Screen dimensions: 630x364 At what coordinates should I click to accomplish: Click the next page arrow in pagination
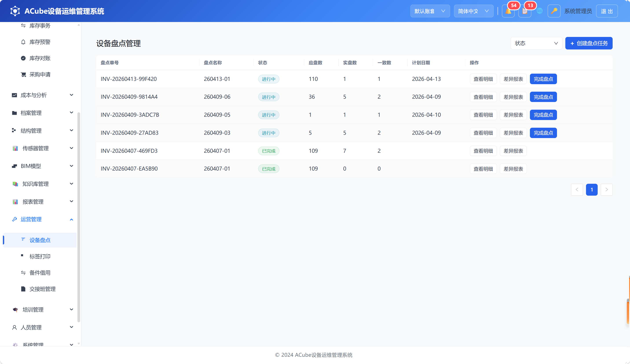606,190
